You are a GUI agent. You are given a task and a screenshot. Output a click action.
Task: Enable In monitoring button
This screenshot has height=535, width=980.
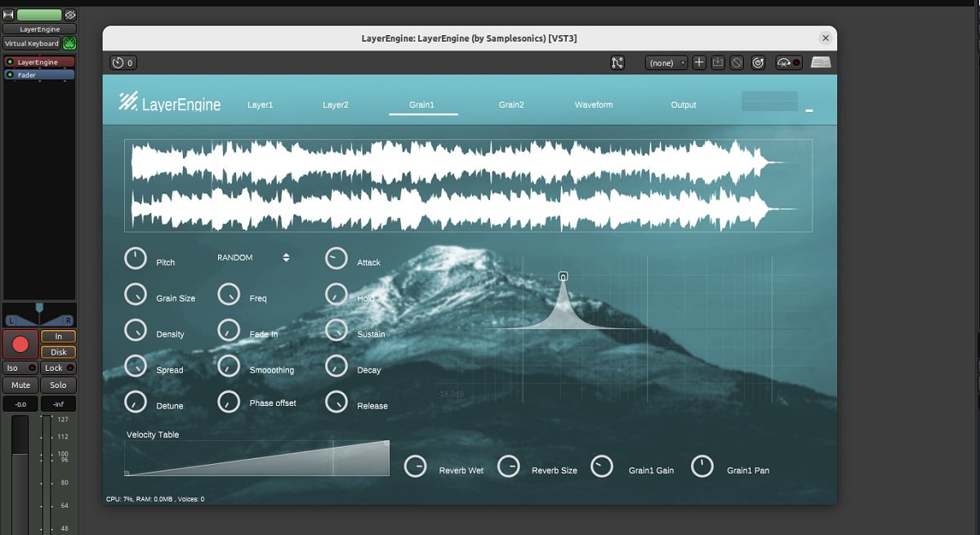[59, 337]
